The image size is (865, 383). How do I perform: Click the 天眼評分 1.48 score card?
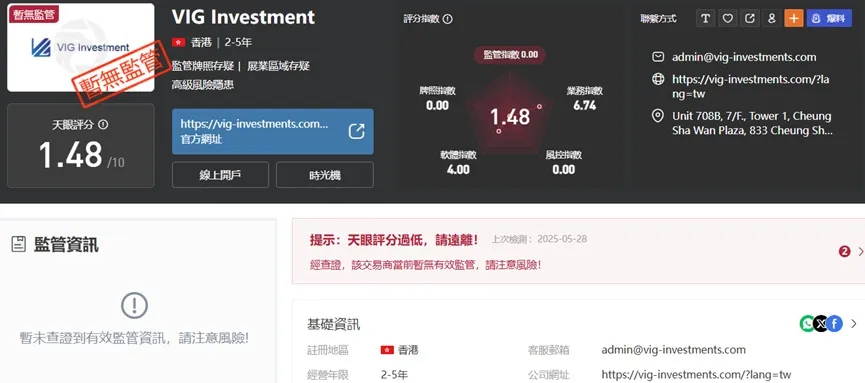pos(81,146)
